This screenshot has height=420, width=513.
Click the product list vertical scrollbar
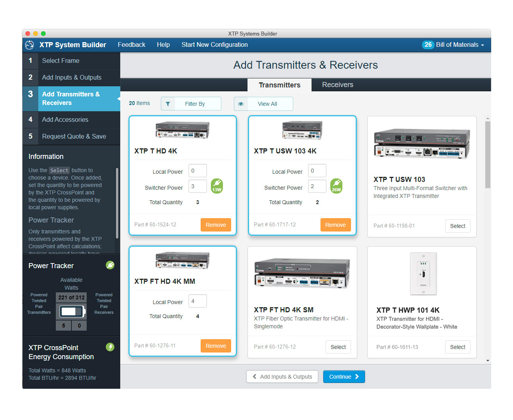(x=488, y=155)
